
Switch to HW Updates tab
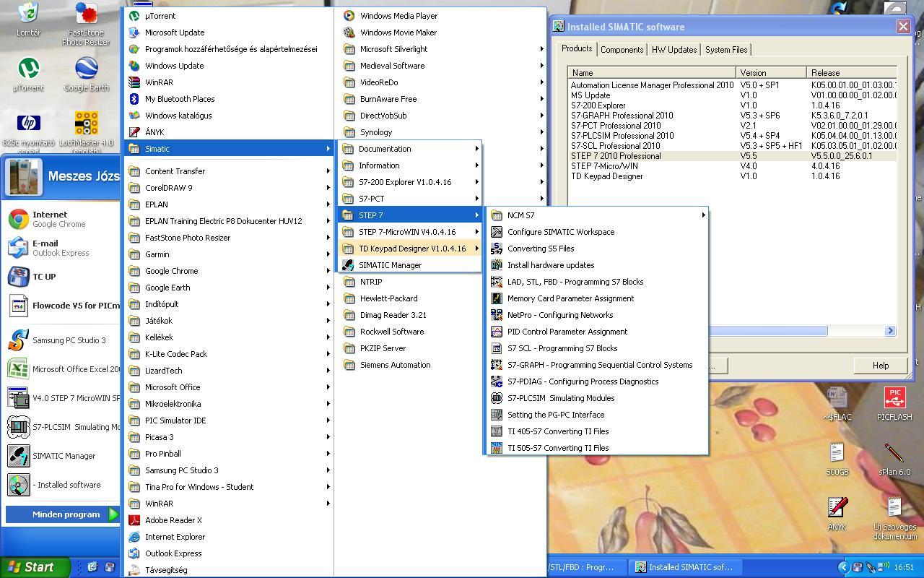click(674, 50)
